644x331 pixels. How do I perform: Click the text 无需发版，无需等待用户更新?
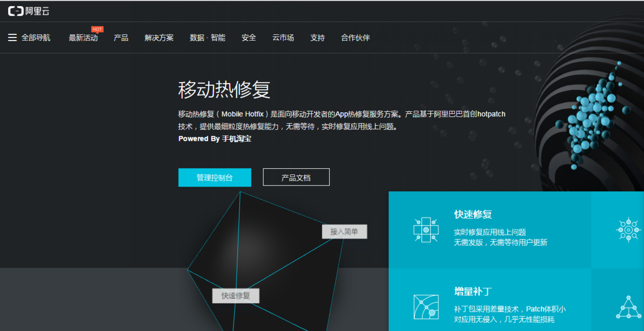[501, 242]
